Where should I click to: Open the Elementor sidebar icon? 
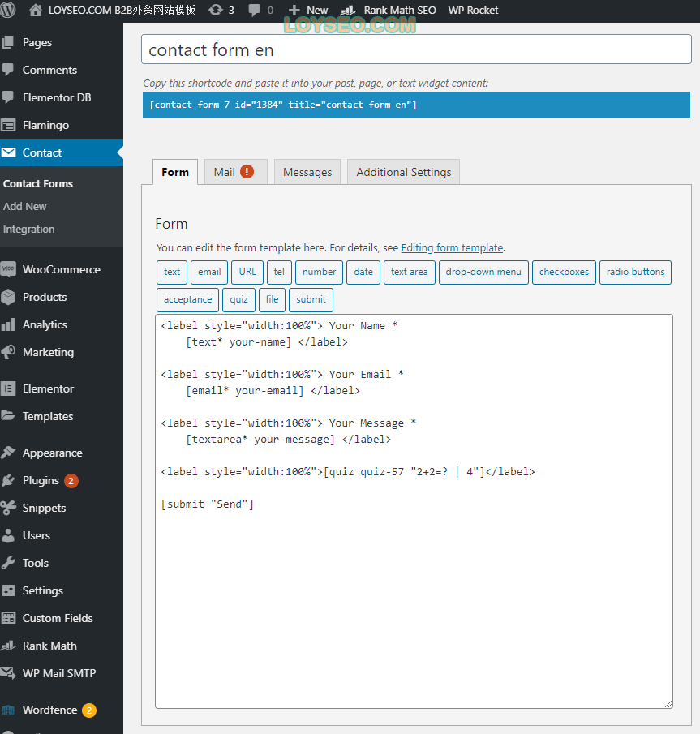(8, 388)
